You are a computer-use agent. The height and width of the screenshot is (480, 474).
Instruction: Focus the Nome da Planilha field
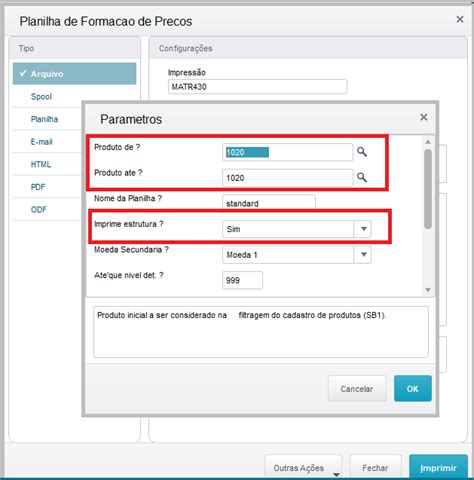pyautogui.click(x=269, y=202)
